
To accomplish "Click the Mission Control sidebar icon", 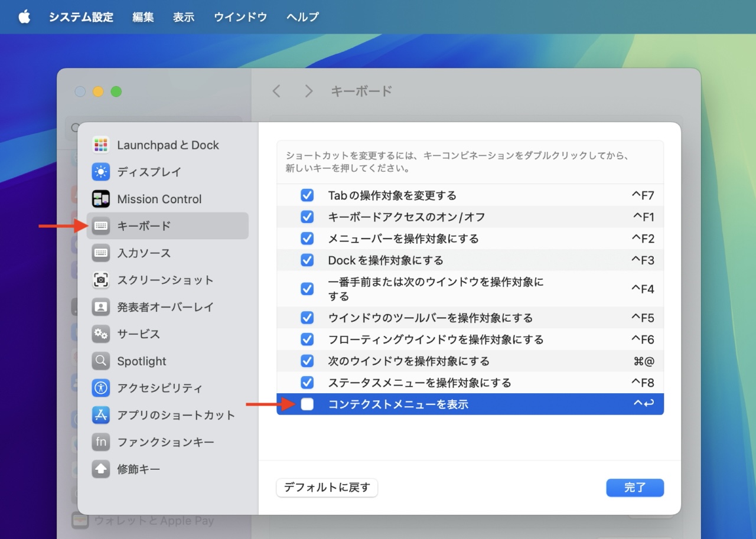I will pyautogui.click(x=101, y=199).
